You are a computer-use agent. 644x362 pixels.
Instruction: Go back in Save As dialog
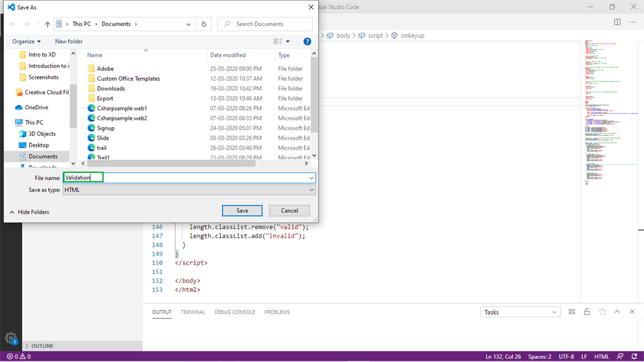click(13, 25)
